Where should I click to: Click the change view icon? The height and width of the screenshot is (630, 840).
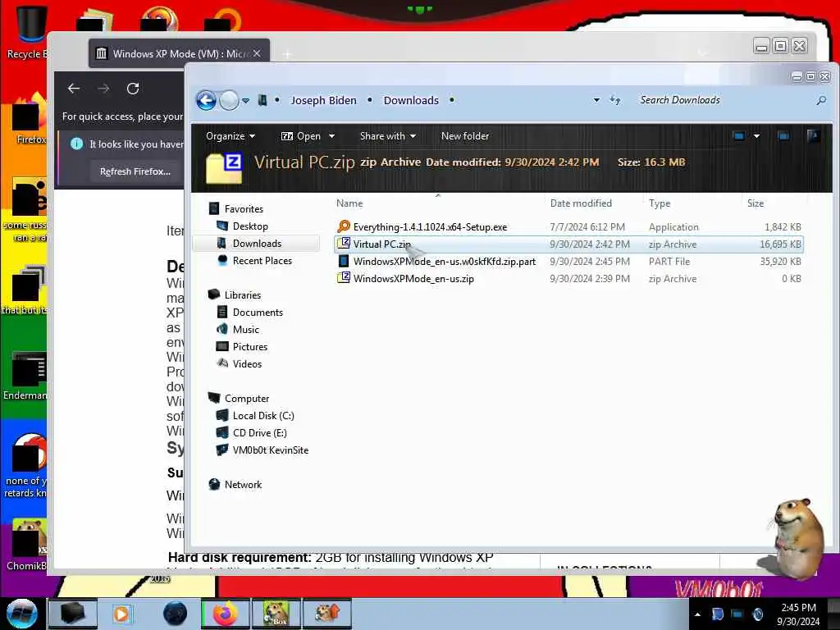(x=739, y=136)
